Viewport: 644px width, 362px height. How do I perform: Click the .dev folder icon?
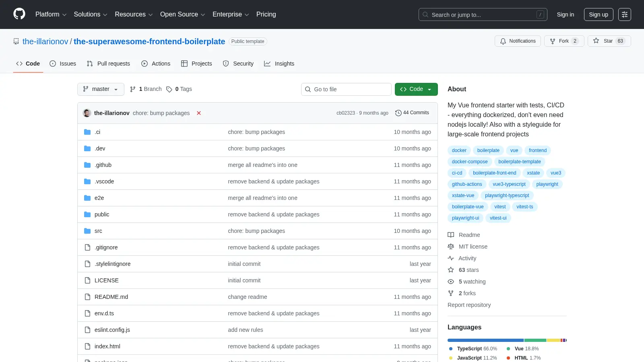click(x=87, y=148)
